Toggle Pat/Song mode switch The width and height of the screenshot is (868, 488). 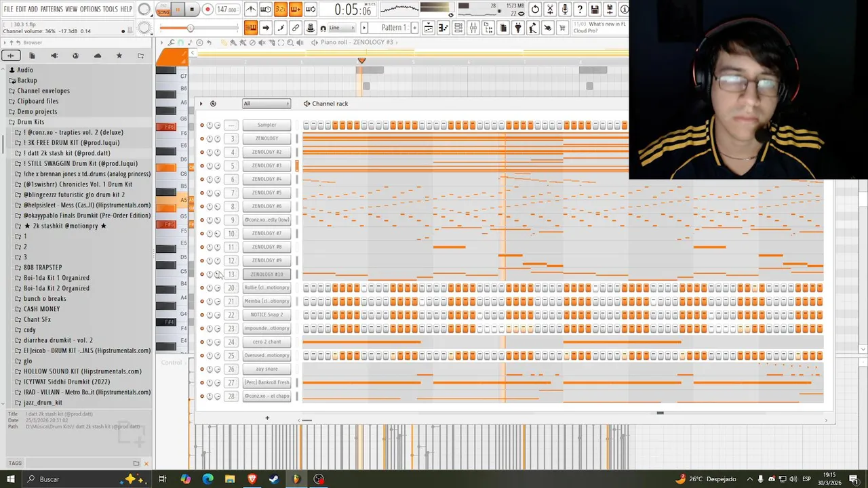tap(163, 9)
